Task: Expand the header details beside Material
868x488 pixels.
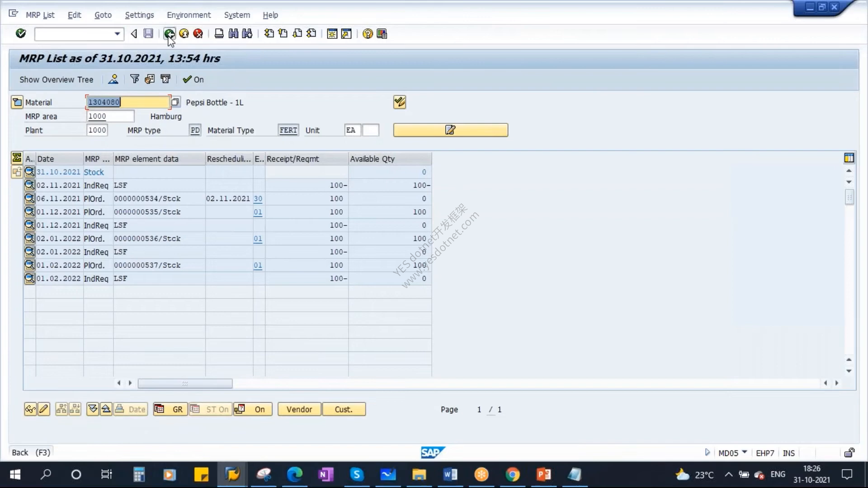Action: (17, 102)
